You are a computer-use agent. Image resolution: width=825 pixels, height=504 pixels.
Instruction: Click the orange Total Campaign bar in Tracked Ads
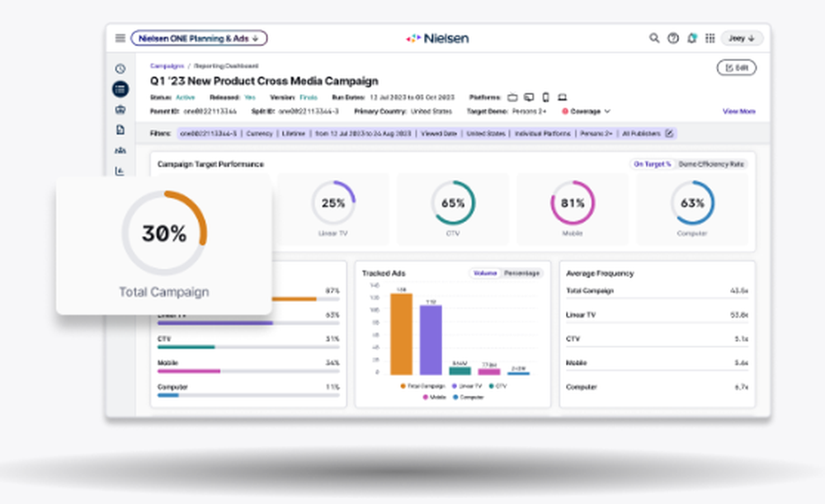[x=402, y=334]
